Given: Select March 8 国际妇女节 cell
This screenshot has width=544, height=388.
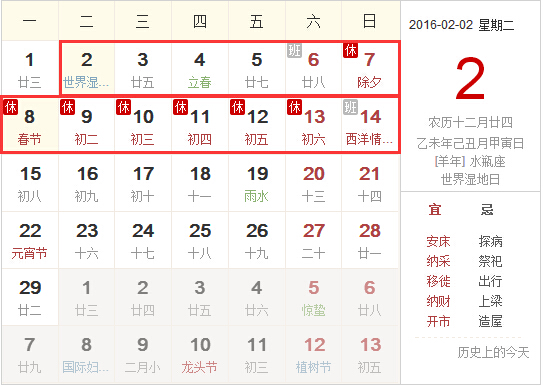Looking at the screenshot, I should pos(86,354).
